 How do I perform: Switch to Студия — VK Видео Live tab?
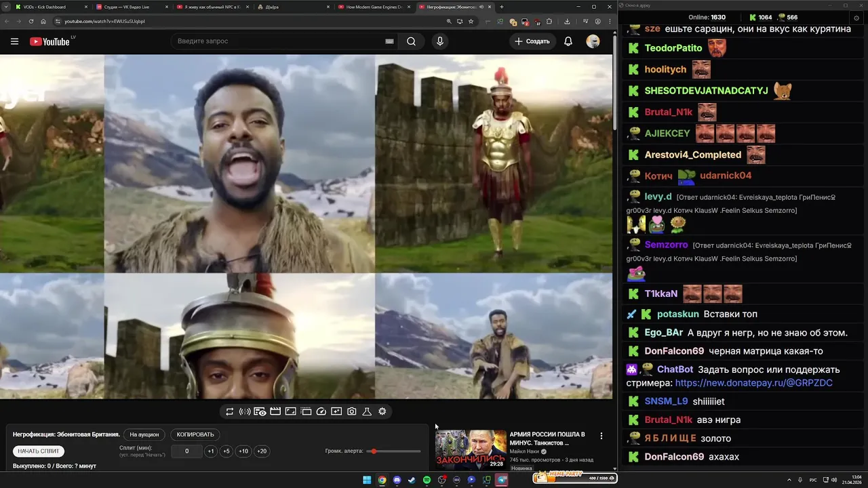[132, 7]
